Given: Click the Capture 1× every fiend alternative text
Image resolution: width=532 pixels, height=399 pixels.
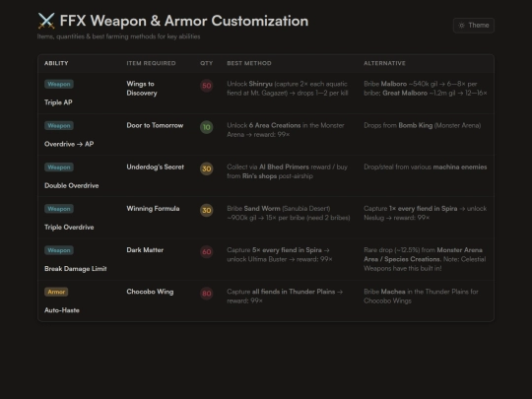Looking at the screenshot, I should point(426,213).
